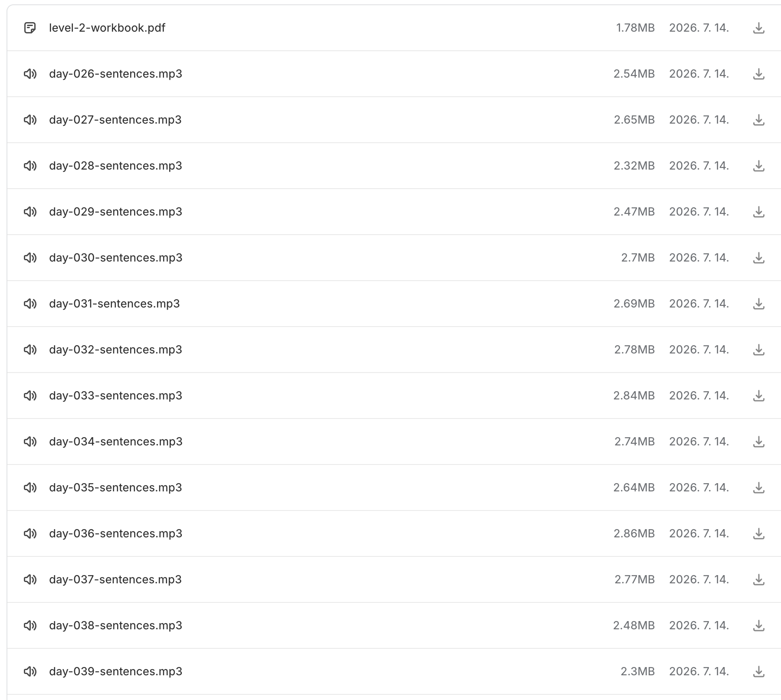Click the speaker icon for day-027-sentences.mp3
The image size is (781, 700).
coord(30,120)
